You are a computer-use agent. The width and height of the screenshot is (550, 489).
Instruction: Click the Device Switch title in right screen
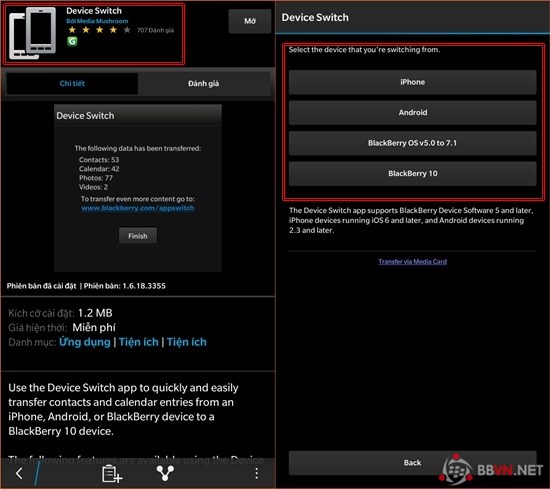click(x=315, y=17)
